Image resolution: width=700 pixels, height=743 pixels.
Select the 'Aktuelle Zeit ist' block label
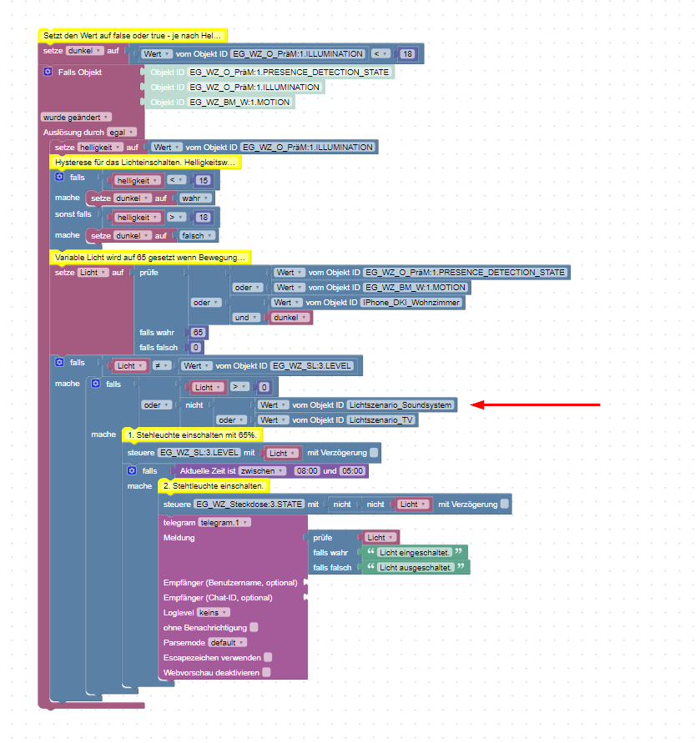(x=207, y=471)
